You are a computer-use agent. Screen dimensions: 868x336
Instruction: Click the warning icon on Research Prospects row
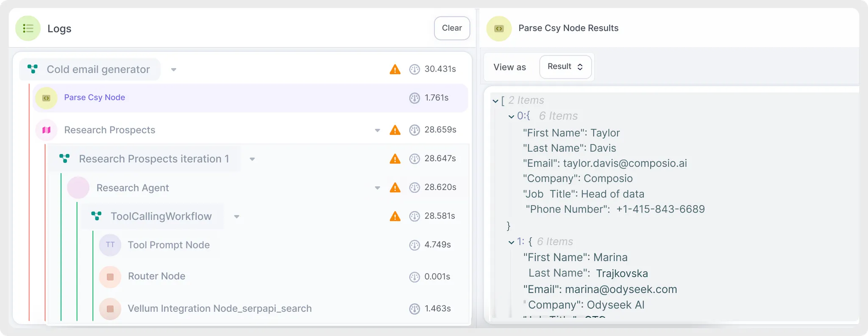(395, 130)
